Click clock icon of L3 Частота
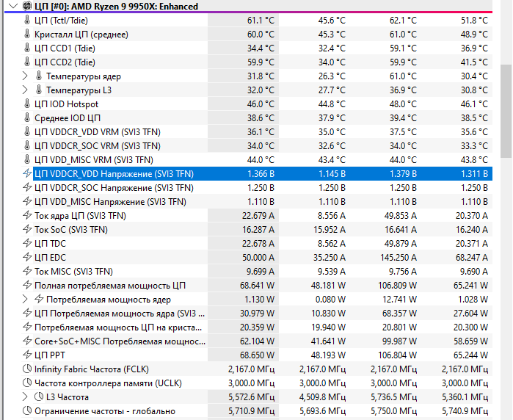513x420 pixels. (x=39, y=397)
